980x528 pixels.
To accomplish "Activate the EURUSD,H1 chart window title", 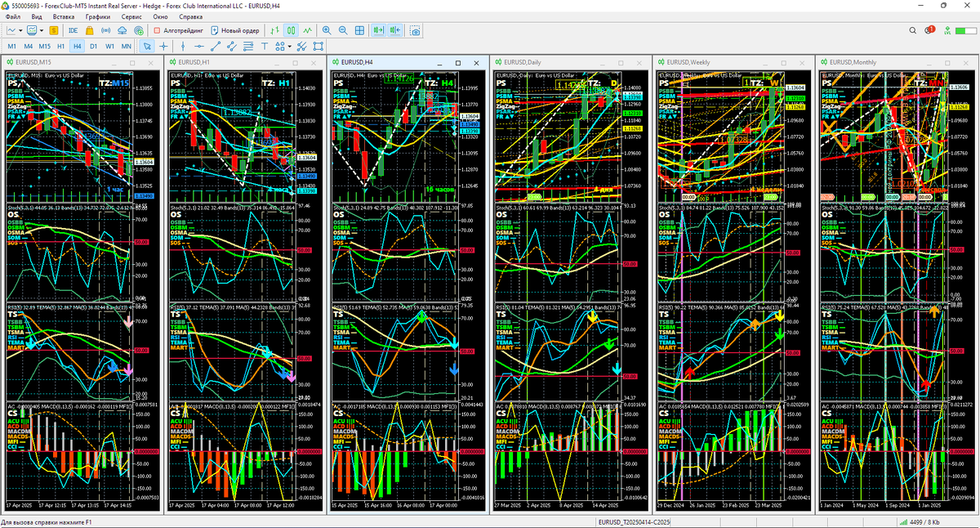I will (194, 62).
